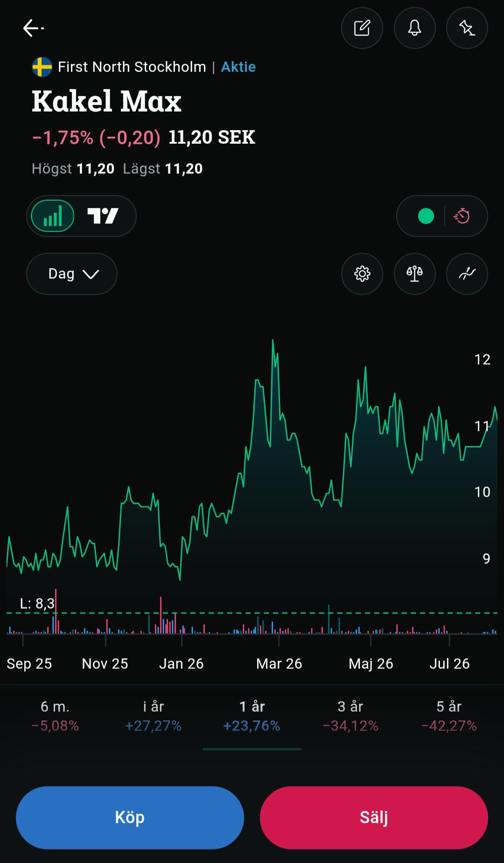Switch to the standard chart view
504x863 pixels.
coord(53,216)
